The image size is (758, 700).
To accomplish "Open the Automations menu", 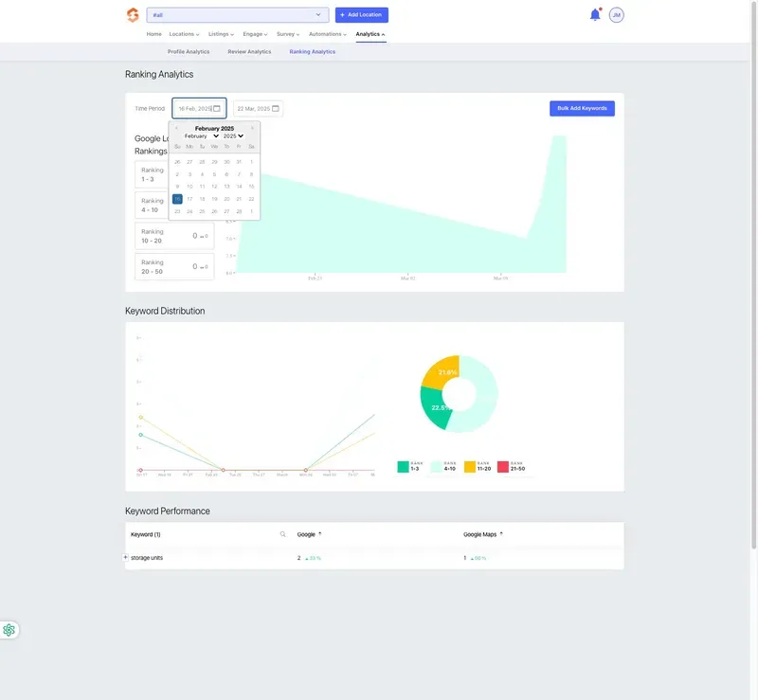I will [x=328, y=34].
